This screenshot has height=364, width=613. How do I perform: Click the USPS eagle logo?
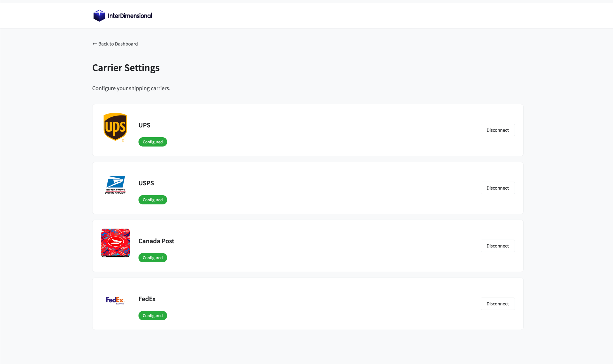pyautogui.click(x=115, y=185)
